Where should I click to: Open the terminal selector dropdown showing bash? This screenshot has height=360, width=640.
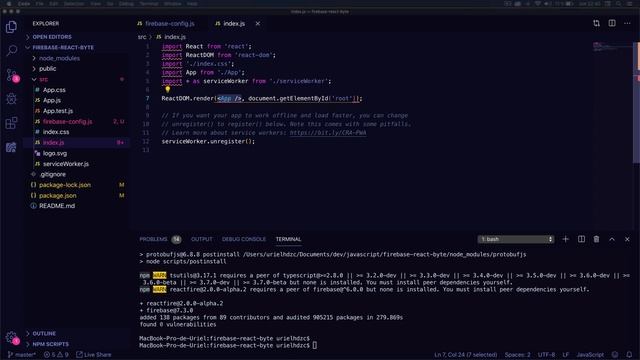(516, 239)
